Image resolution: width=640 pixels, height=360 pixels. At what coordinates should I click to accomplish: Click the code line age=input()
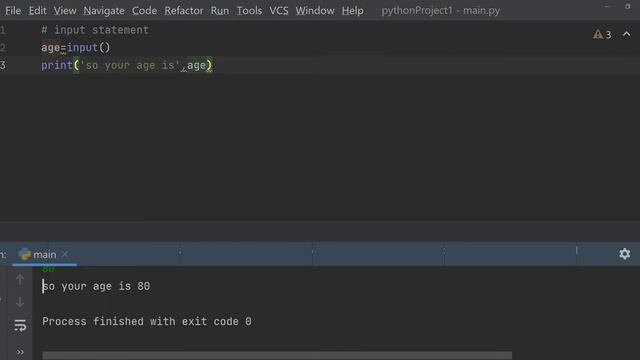pos(76,47)
